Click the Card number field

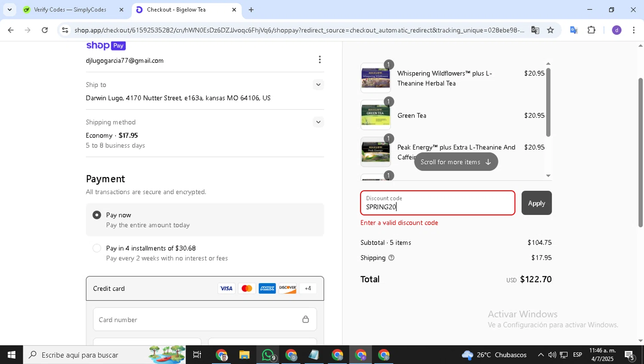click(205, 319)
